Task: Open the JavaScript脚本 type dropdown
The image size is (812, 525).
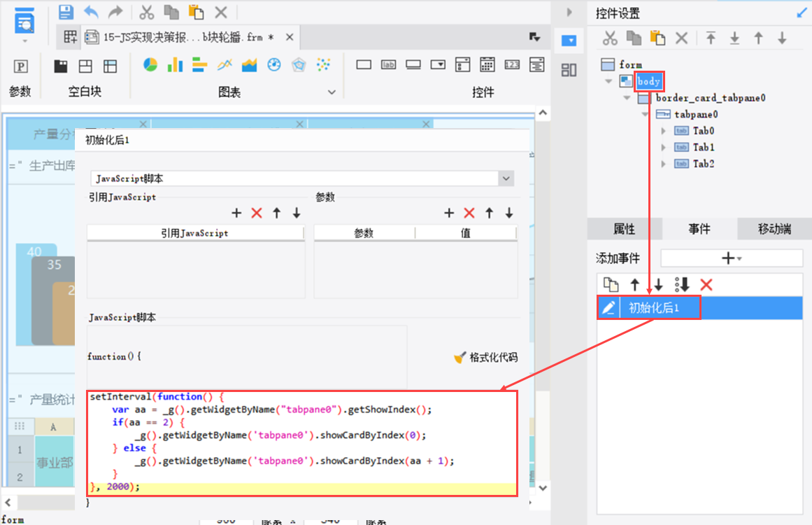Action: 506,178
